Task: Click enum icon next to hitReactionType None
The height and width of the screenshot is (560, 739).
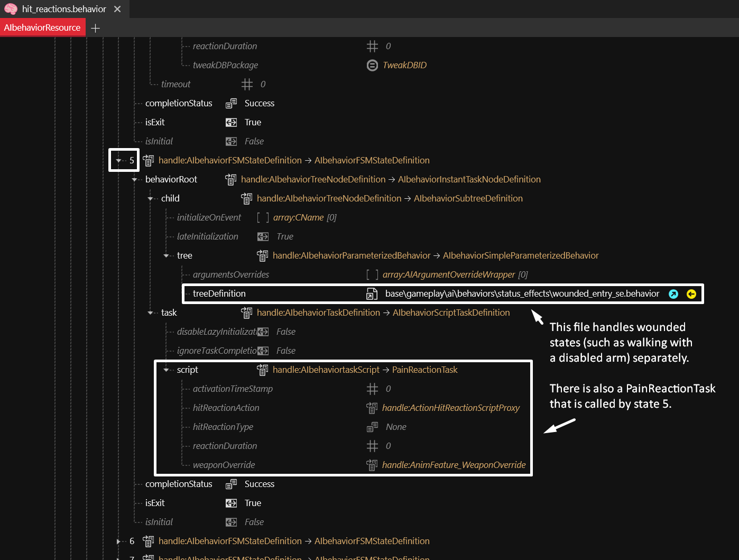Action: (x=372, y=427)
